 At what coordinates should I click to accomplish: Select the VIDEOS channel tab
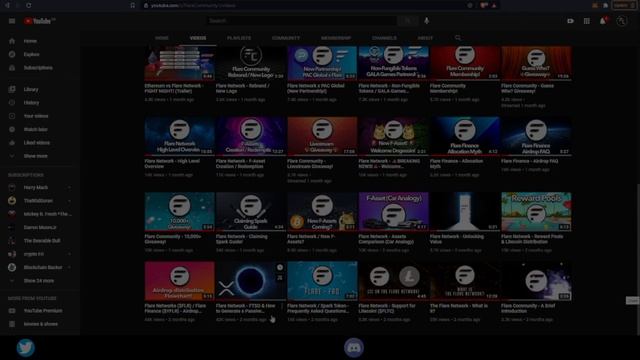[198, 38]
